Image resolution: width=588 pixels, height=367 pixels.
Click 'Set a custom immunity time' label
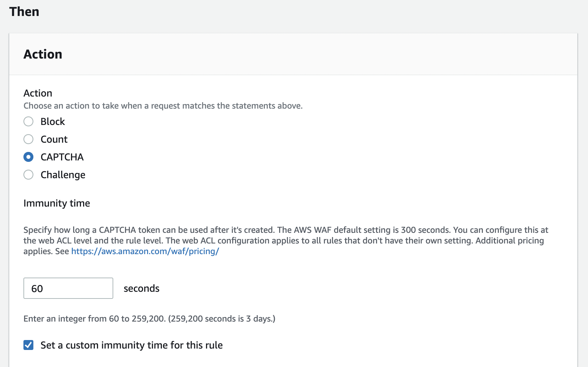pos(131,345)
